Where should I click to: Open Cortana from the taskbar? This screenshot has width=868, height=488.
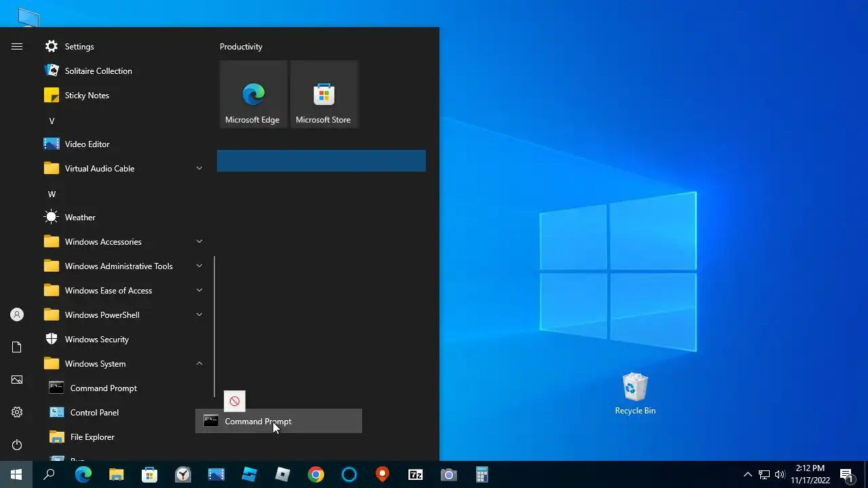click(x=349, y=474)
